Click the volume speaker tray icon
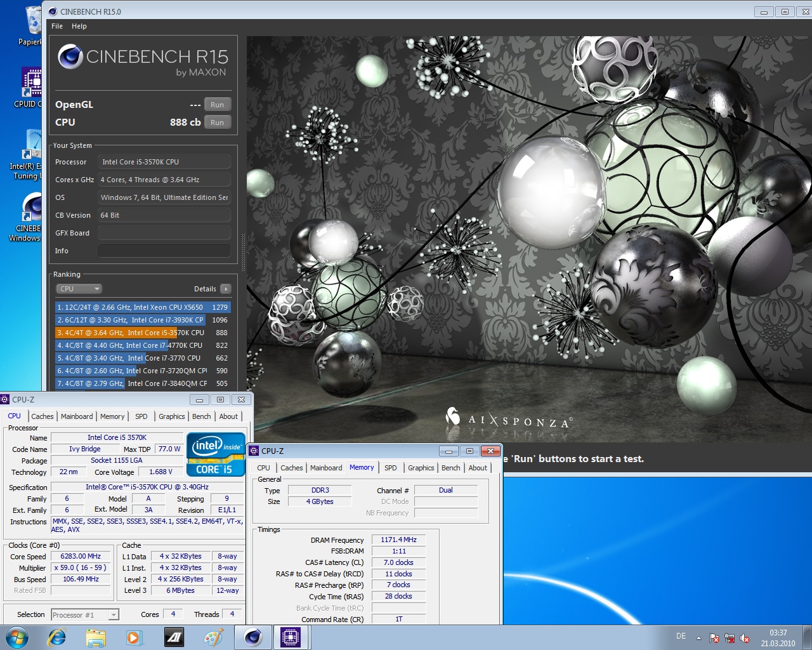 (x=745, y=638)
